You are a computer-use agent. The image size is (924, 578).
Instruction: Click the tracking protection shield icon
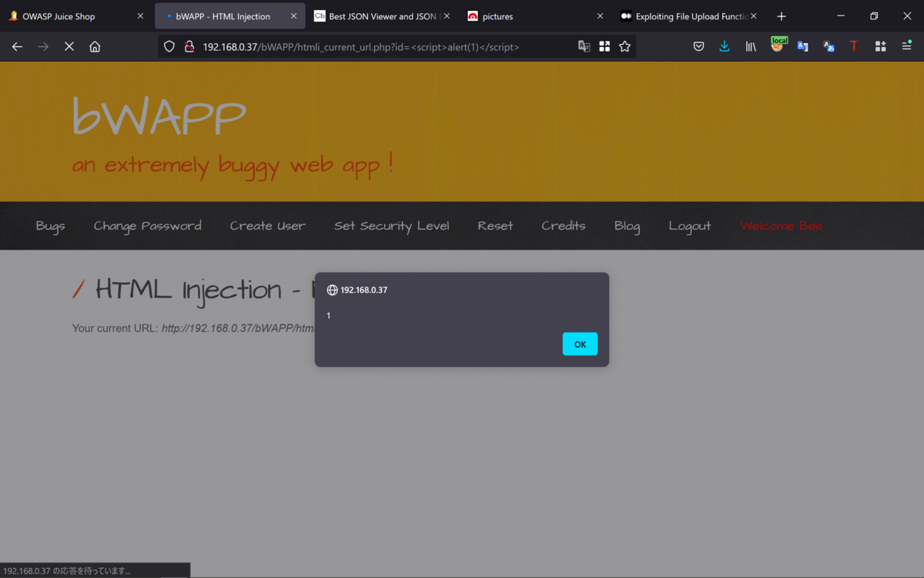(x=169, y=46)
